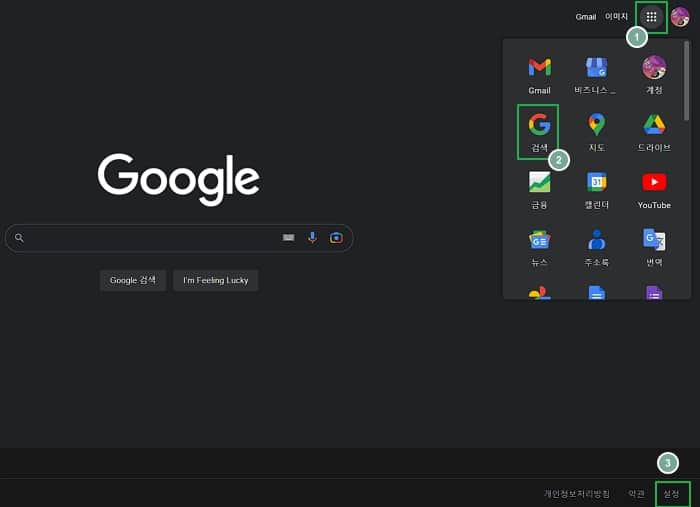Open the Google apps grid launcher
700x507 pixels.
[651, 17]
